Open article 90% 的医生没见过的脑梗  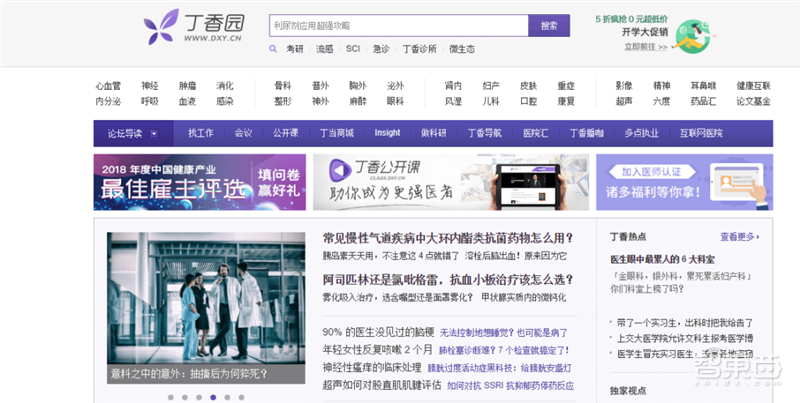[378, 332]
